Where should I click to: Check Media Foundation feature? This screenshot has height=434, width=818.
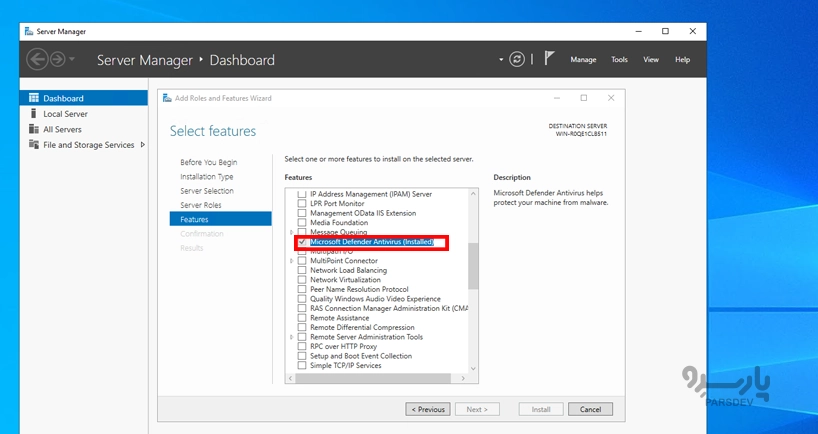302,223
